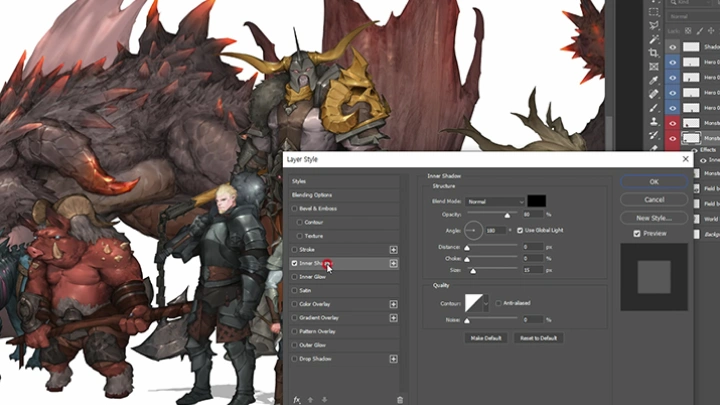
Task: Hide the Shadow layer via eye icon
Action: pos(673,47)
